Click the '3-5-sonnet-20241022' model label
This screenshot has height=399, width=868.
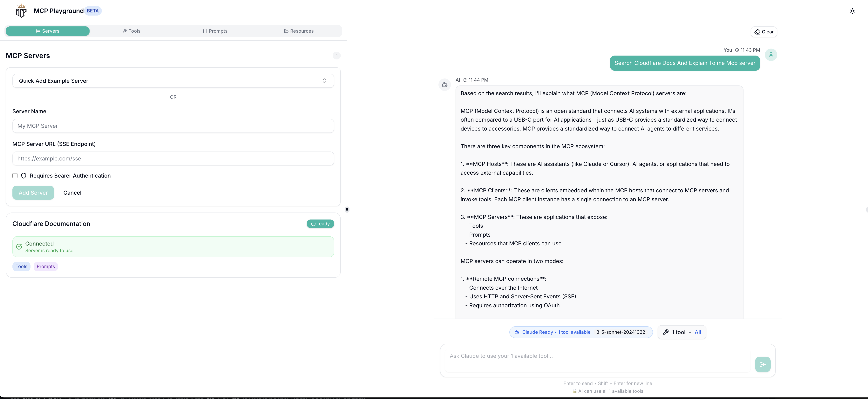click(621, 332)
